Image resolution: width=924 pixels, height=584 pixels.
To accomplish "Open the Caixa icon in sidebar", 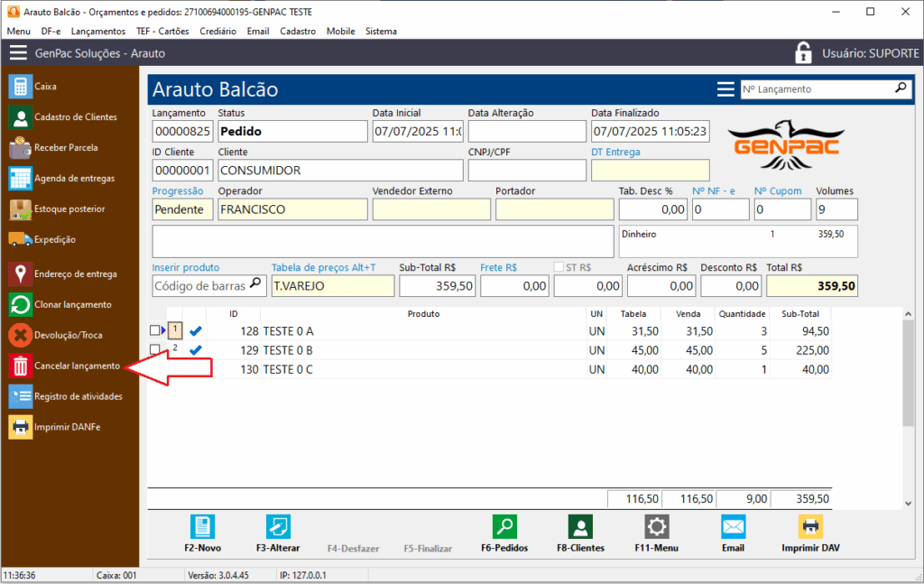I will [20, 87].
